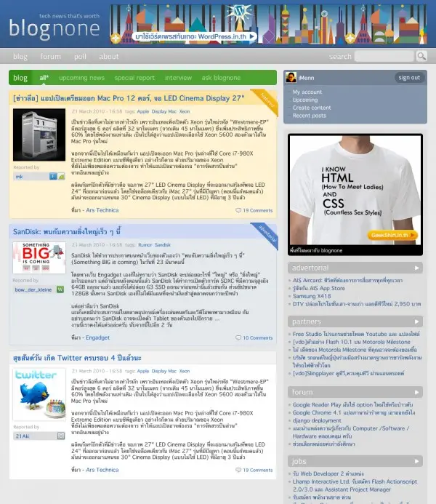Click the Mac Pro thumbnail image
The width and height of the screenshot is (436, 504).
[x=39, y=135]
